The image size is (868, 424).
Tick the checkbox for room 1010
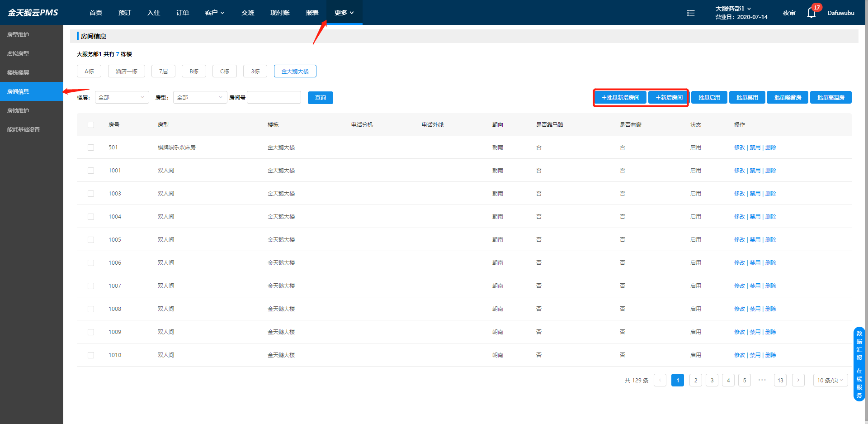pyautogui.click(x=91, y=355)
